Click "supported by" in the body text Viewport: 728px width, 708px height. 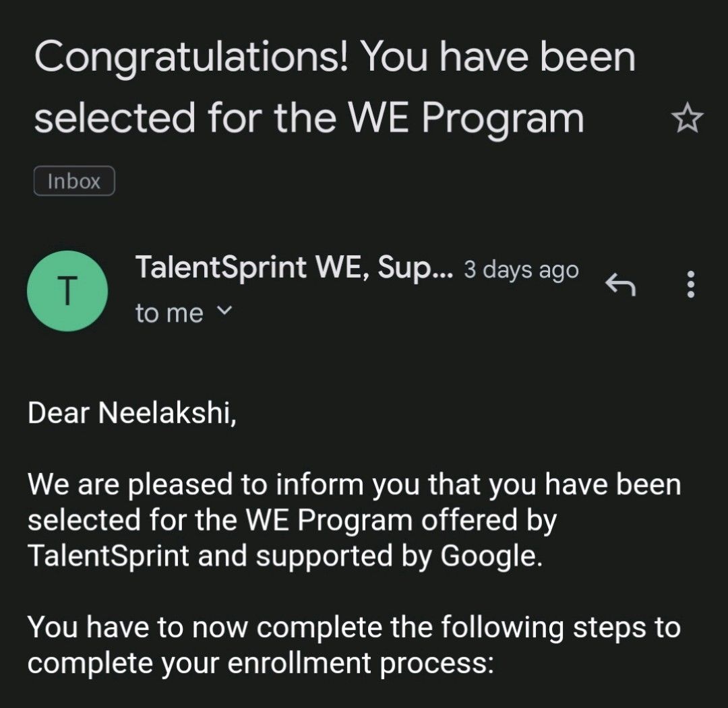(344, 556)
